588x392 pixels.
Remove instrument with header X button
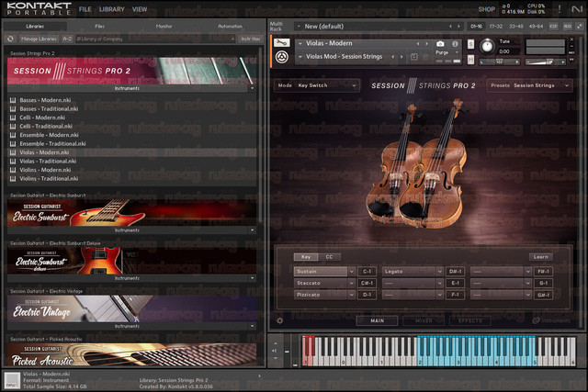571,39
